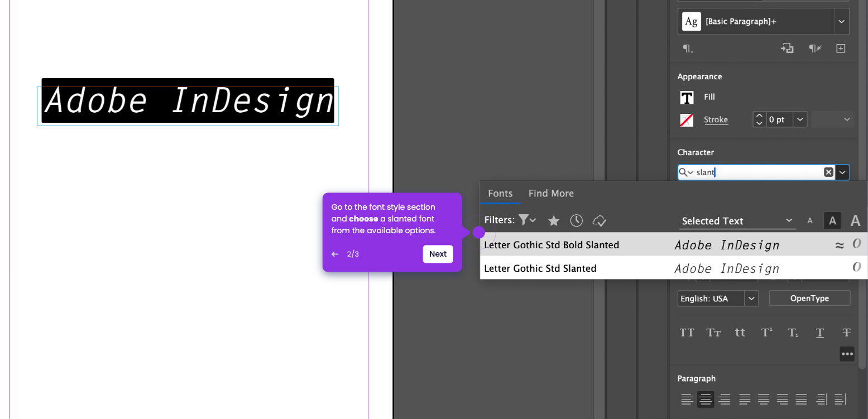Expand the font family dropdown arrow

[x=842, y=172]
